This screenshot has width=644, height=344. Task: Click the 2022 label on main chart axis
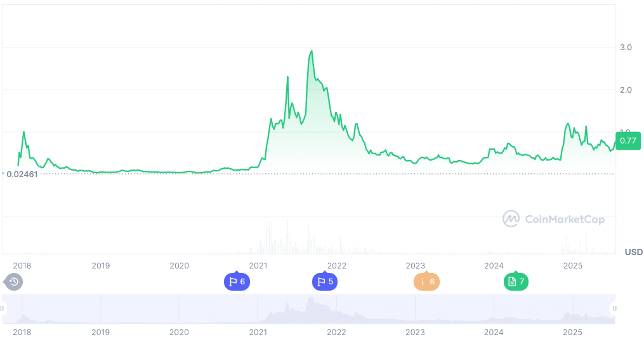(336, 265)
